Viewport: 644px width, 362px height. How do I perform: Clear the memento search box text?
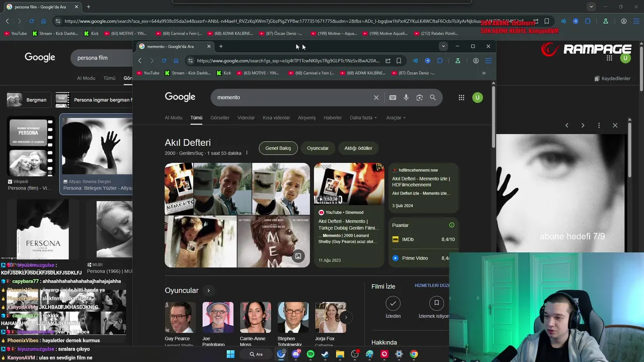(x=376, y=98)
